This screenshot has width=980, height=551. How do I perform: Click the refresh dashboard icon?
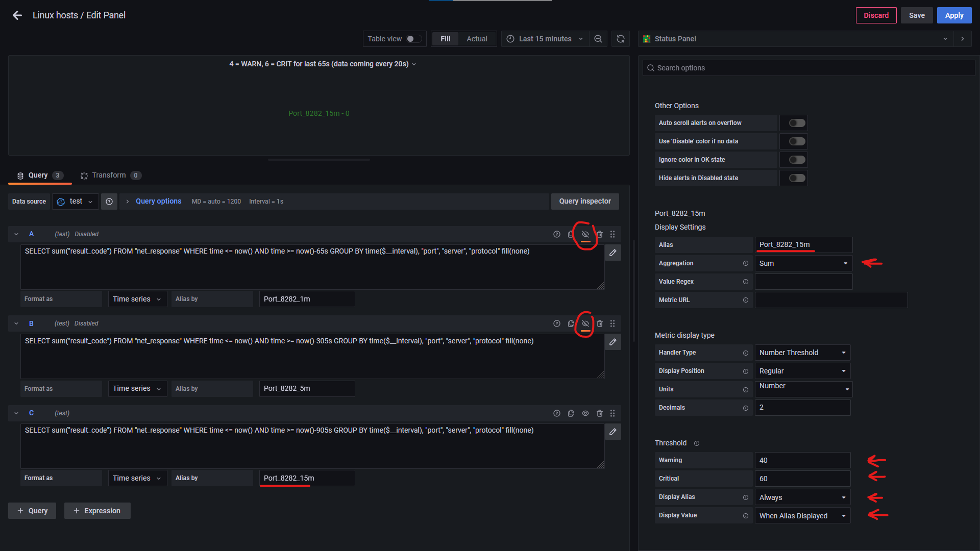(620, 39)
